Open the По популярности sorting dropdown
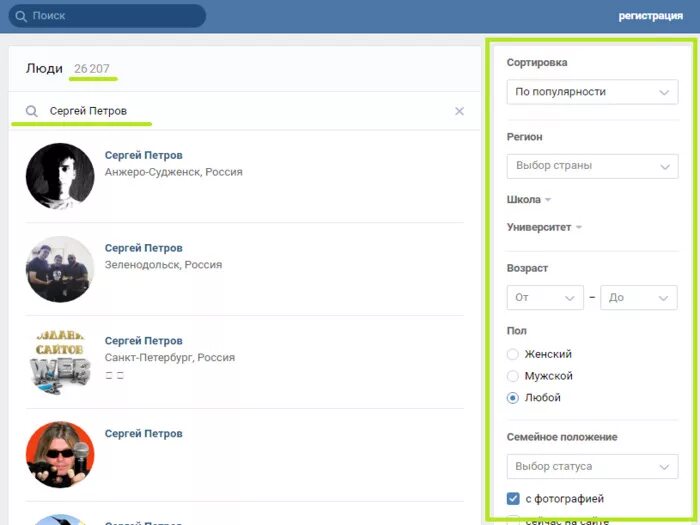The width and height of the screenshot is (700, 525). pos(592,92)
